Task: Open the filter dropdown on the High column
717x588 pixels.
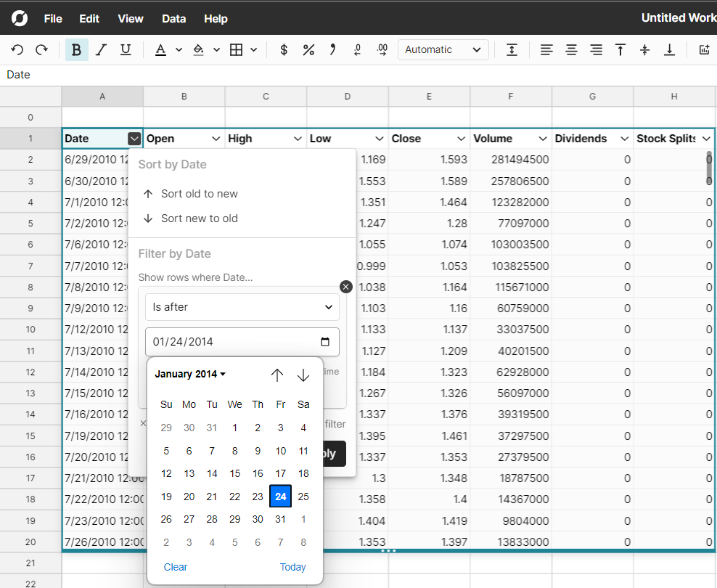Action: pos(298,138)
